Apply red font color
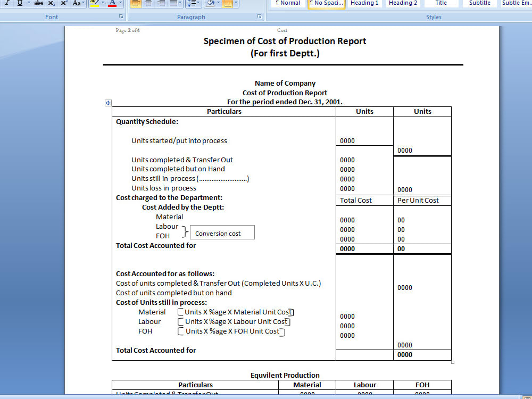Image resolution: width=532 pixels, height=399 pixels. [112, 3]
